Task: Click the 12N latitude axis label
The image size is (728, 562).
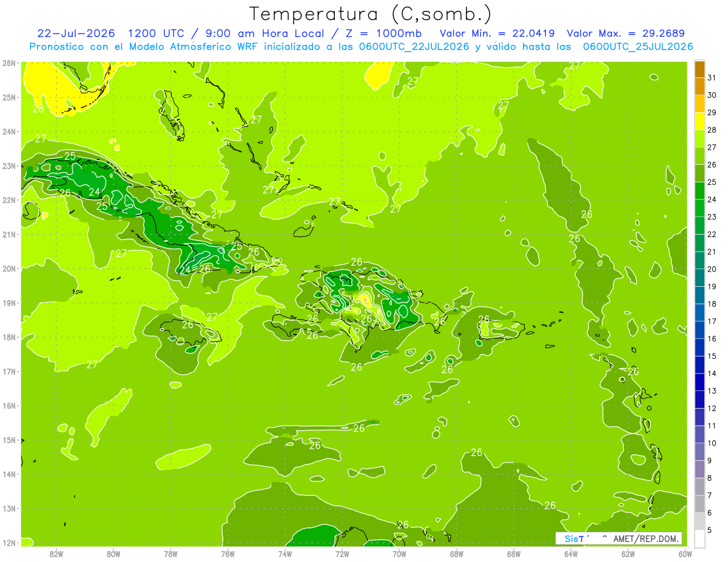Action: tap(8, 543)
